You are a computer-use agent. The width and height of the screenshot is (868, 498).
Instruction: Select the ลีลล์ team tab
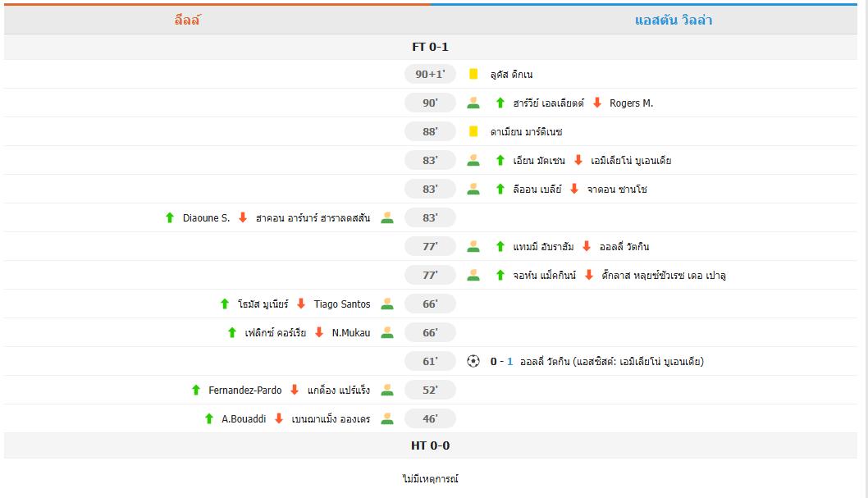point(187,20)
